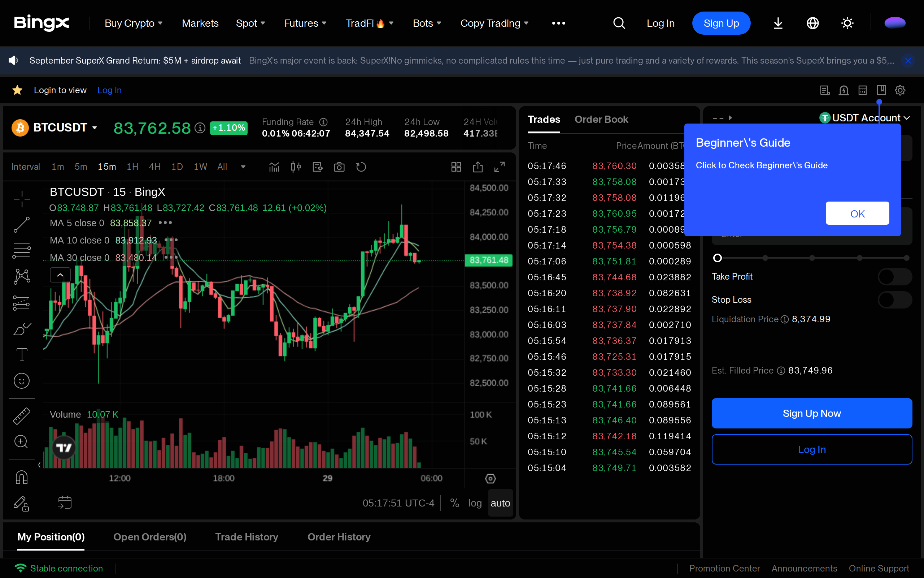Click Log In link beside Login to view
Screen dimensions: 924x578
coord(109,90)
